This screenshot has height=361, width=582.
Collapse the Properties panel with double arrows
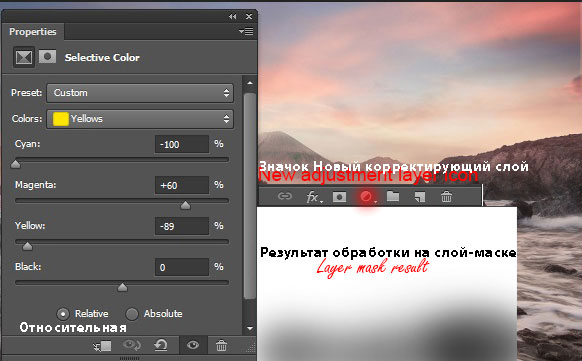[233, 16]
